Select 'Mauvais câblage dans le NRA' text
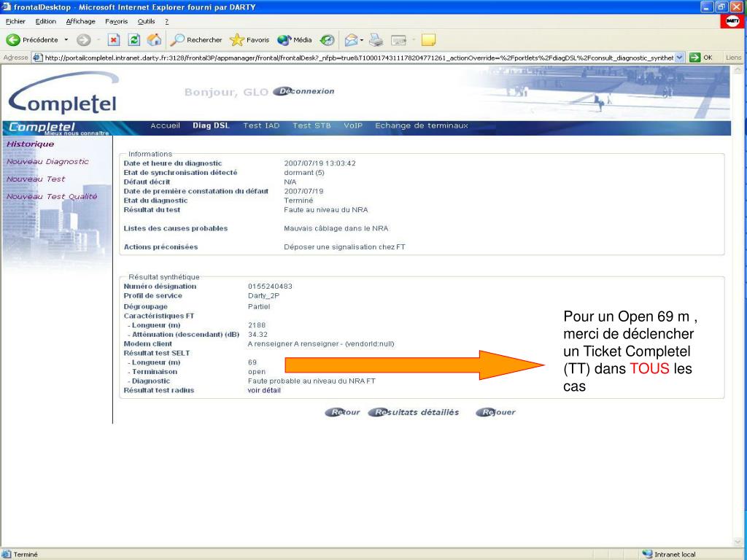Image resolution: width=747 pixels, height=560 pixels. (336, 228)
